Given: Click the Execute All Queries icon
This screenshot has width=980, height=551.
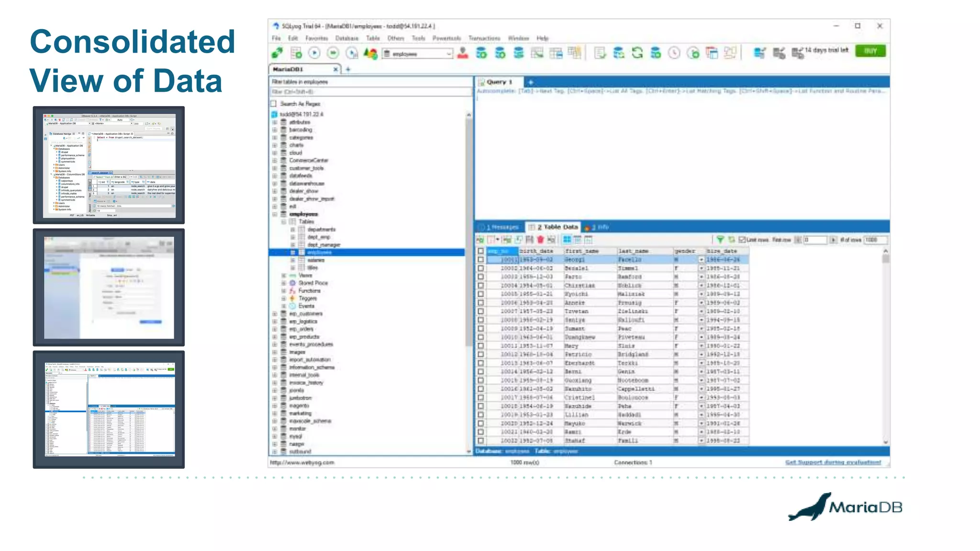Looking at the screenshot, I should pos(333,53).
